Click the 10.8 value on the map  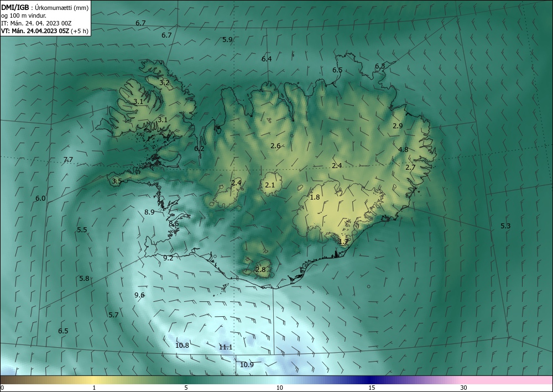point(182,346)
